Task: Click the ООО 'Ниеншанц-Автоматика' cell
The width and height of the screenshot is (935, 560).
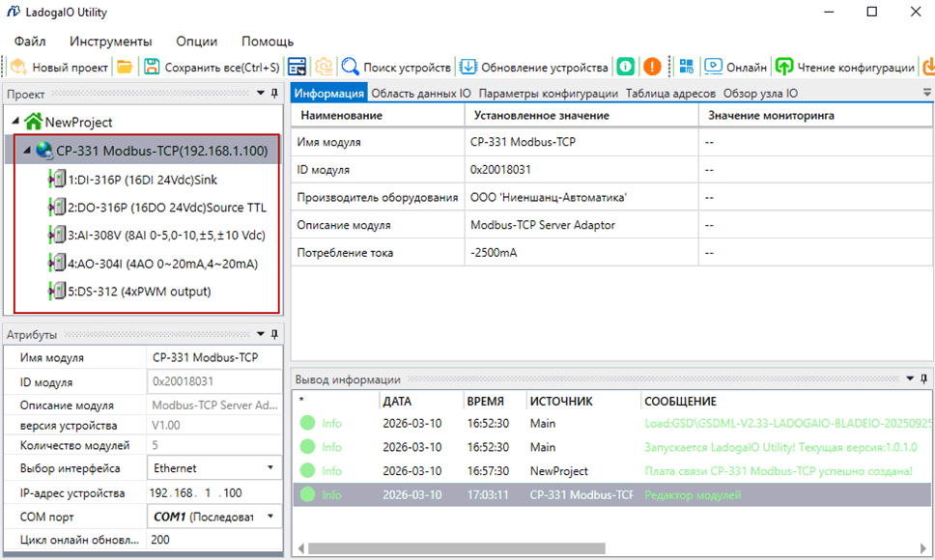Action: (581, 197)
